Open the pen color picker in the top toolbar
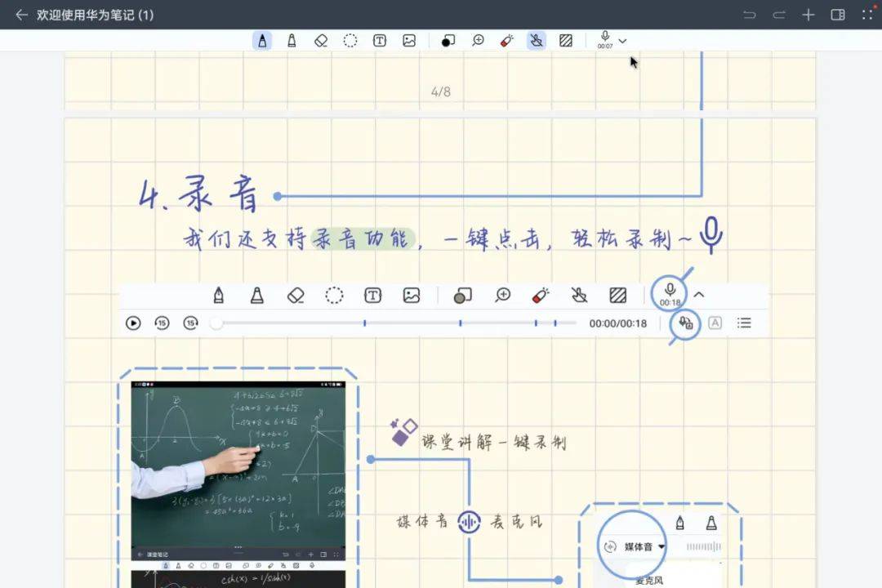 [x=448, y=41]
